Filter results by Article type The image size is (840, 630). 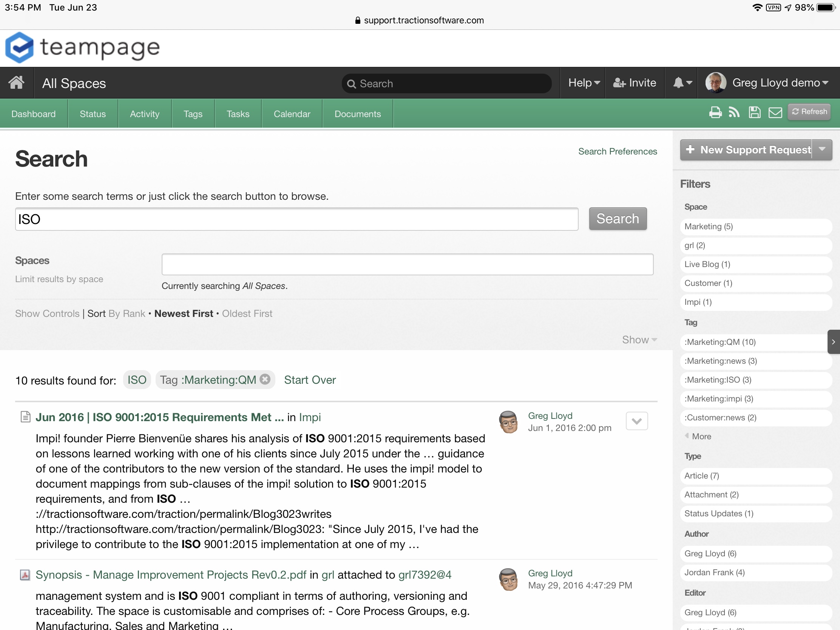[x=701, y=476]
